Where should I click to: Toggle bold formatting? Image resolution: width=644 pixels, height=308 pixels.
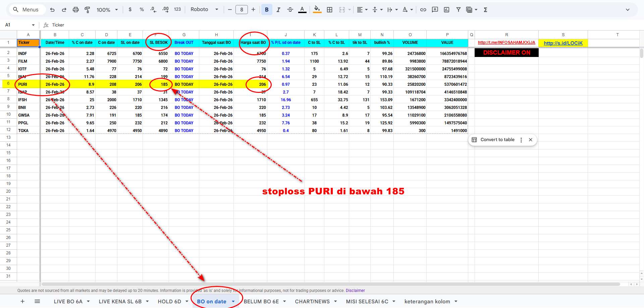(267, 10)
